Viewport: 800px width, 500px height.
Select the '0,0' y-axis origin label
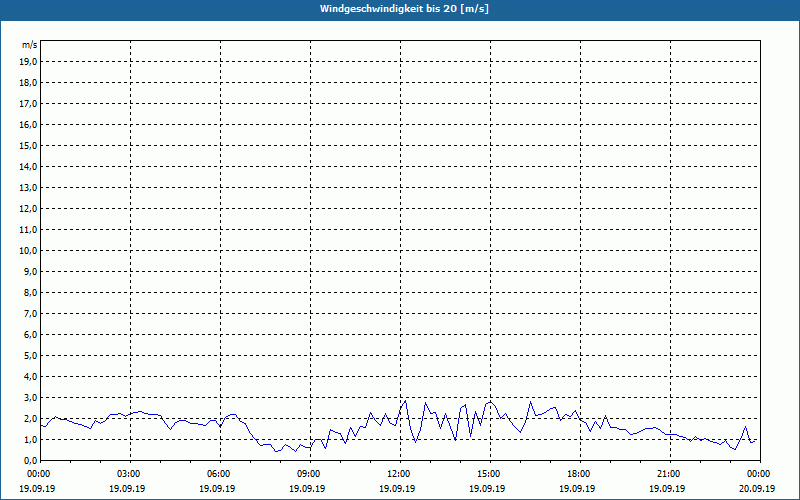click(30, 460)
